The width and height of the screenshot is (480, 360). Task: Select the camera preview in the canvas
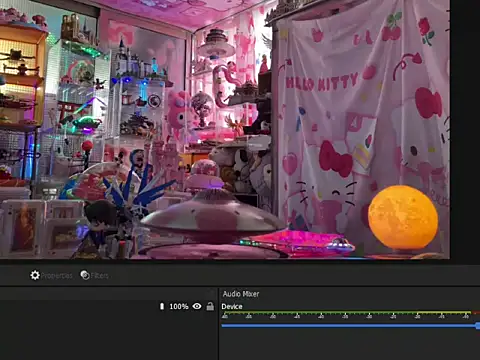[x=225, y=129]
